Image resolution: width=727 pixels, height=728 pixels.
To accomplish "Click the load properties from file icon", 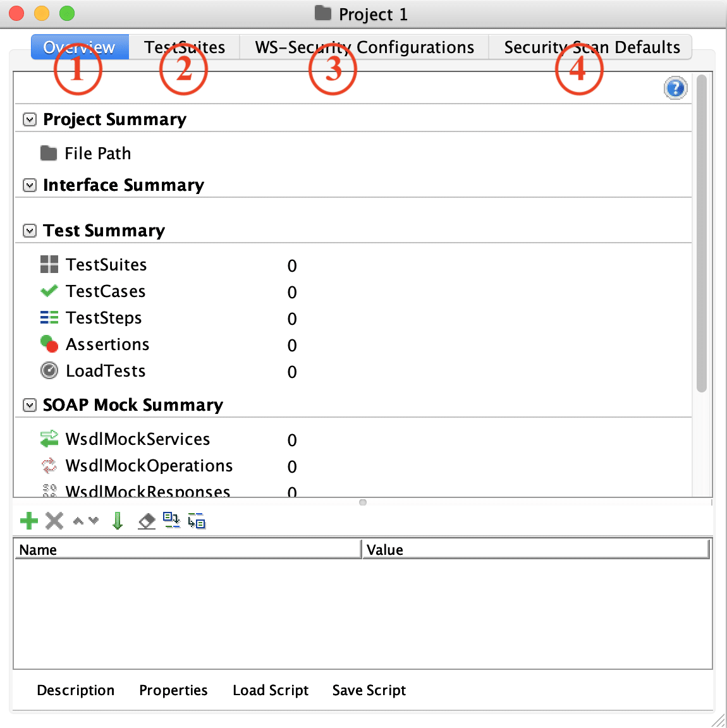I will click(x=171, y=520).
